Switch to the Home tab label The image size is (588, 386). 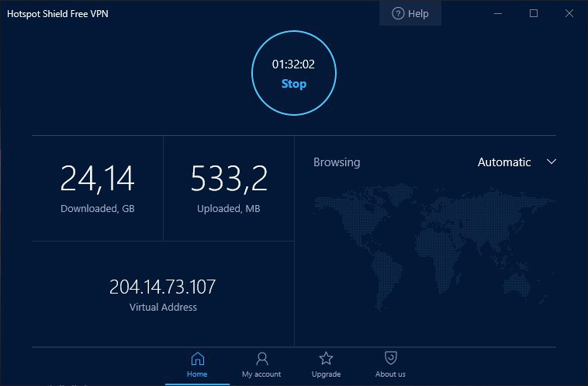pyautogui.click(x=197, y=374)
